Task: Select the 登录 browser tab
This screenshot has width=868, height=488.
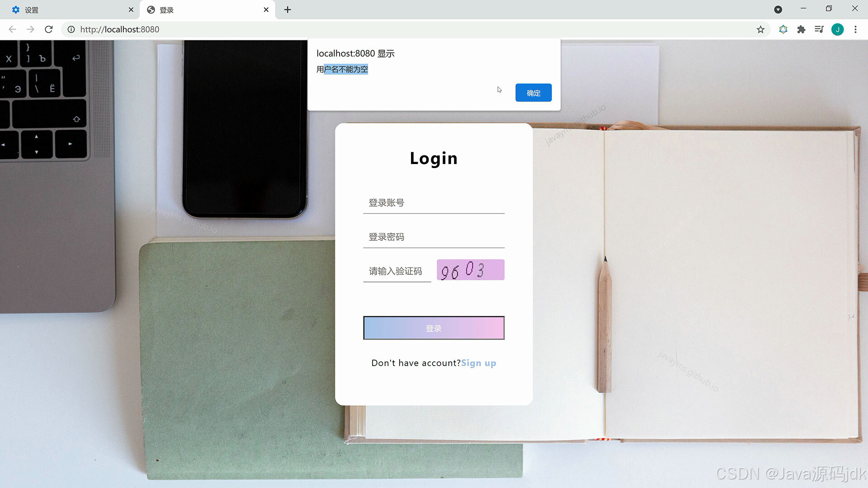Action: [x=207, y=9]
